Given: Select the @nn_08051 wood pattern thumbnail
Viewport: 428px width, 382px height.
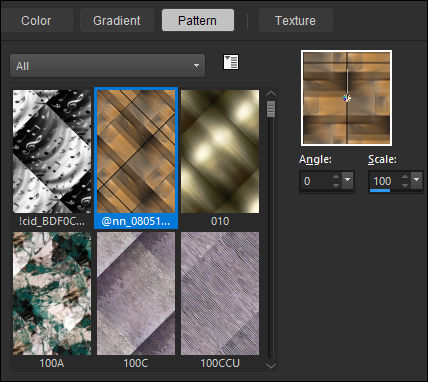Looking at the screenshot, I should (x=136, y=151).
